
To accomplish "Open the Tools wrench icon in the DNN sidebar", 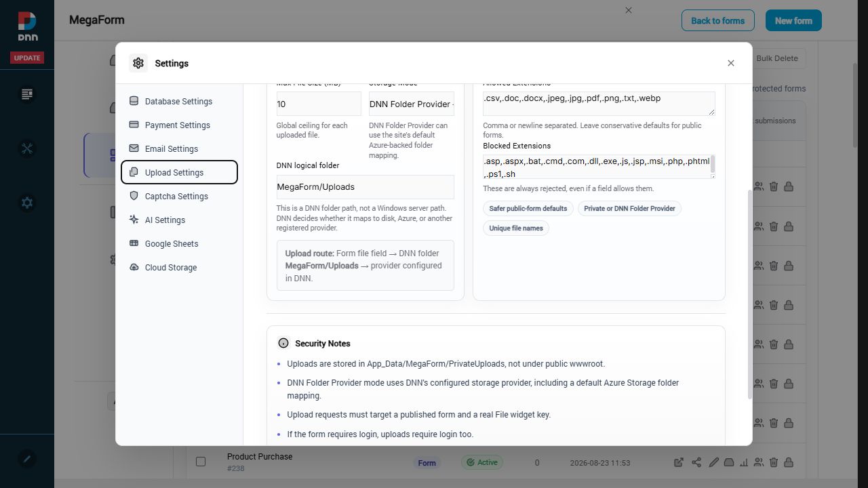I will (27, 148).
